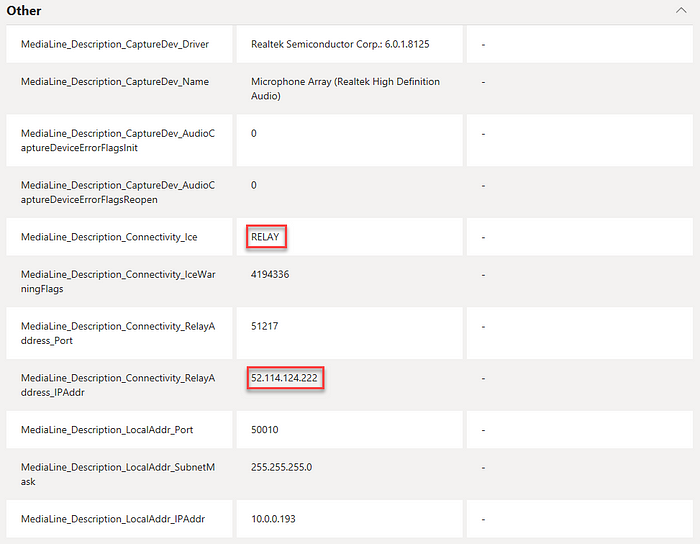Screen dimensions: 700x544
Task: Select relay IP address 52.114.124.222
Action: [284, 378]
